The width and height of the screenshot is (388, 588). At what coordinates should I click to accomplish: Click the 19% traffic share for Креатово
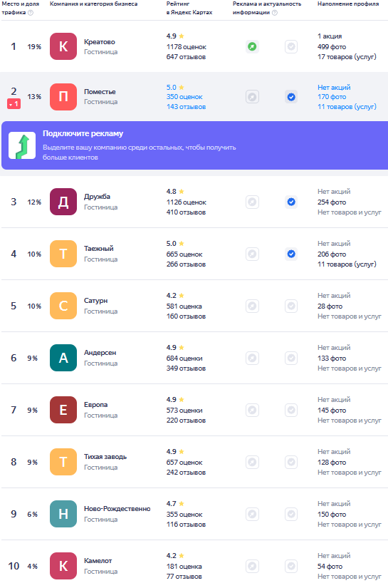[x=34, y=47]
